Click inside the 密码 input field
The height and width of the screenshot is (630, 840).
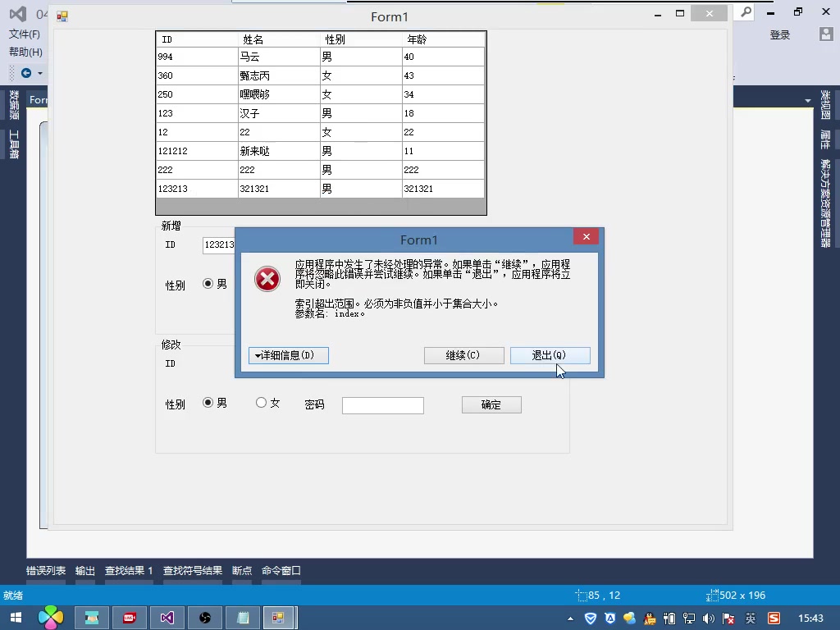(x=382, y=404)
